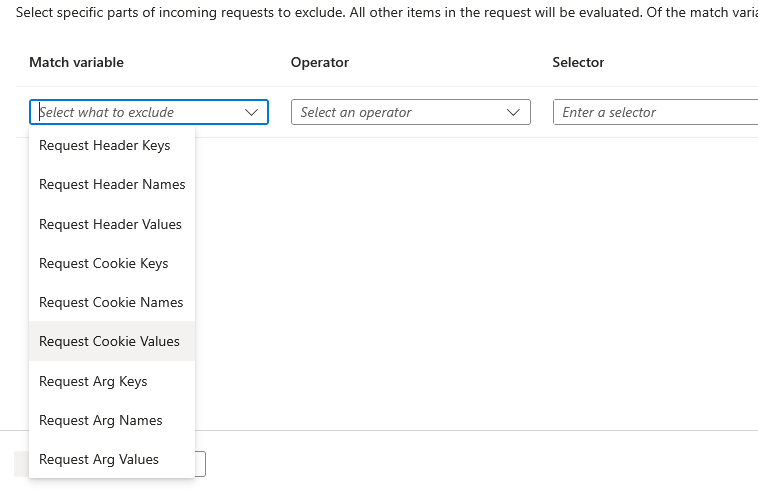Select Request Arg Names entry
This screenshot has width=758, height=503.
100,420
